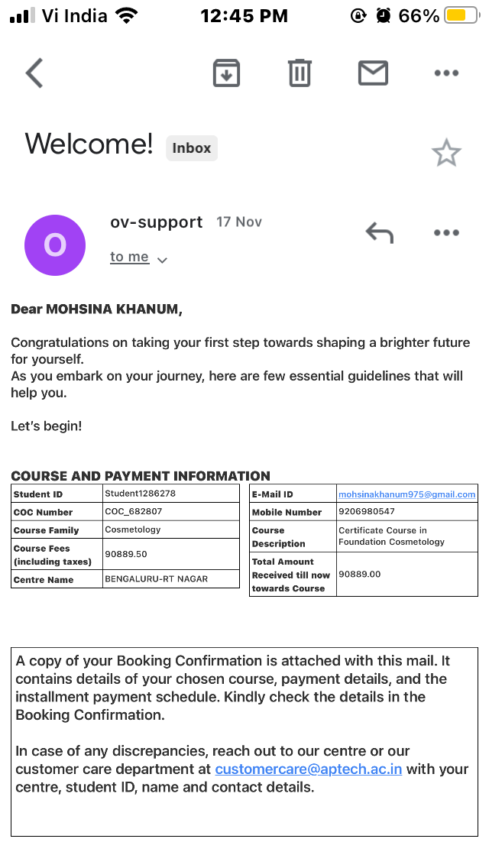The width and height of the screenshot is (489, 868).
Task: Tap the mobile number 9206980547
Action: (x=367, y=511)
